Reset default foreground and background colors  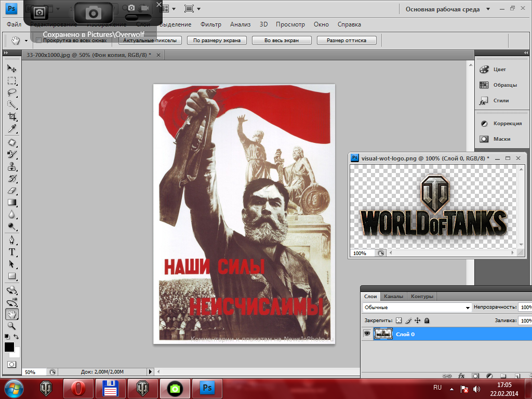pyautogui.click(x=7, y=337)
